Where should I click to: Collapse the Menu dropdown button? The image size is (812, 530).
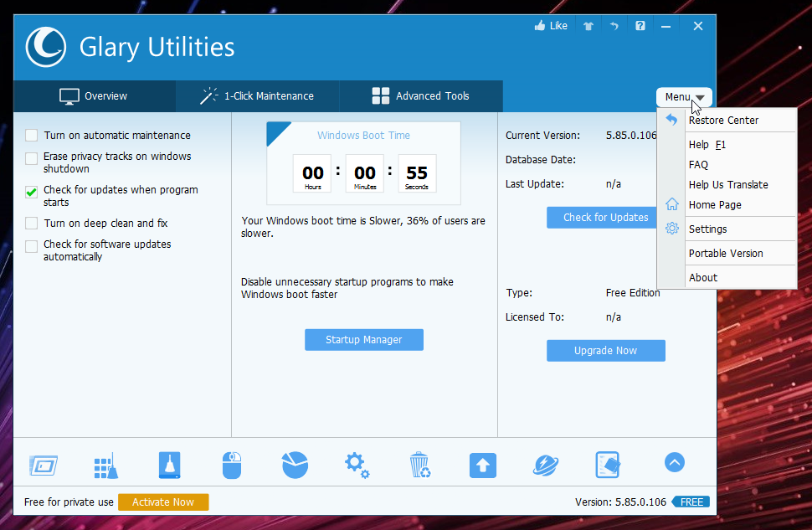coord(684,97)
